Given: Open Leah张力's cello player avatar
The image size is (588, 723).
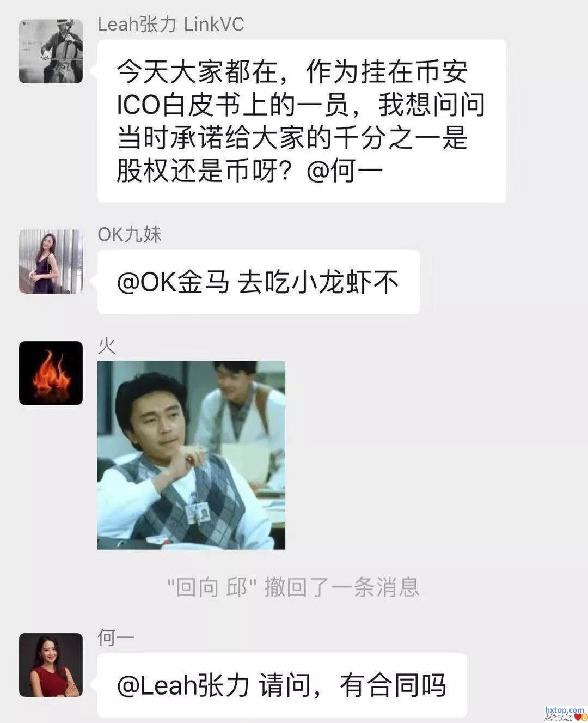Looking at the screenshot, I should pyautogui.click(x=51, y=51).
